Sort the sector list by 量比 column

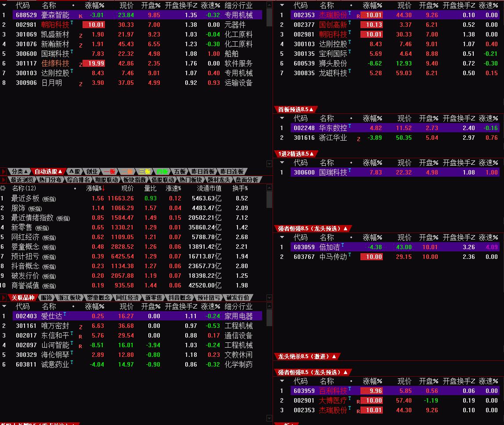(x=151, y=188)
